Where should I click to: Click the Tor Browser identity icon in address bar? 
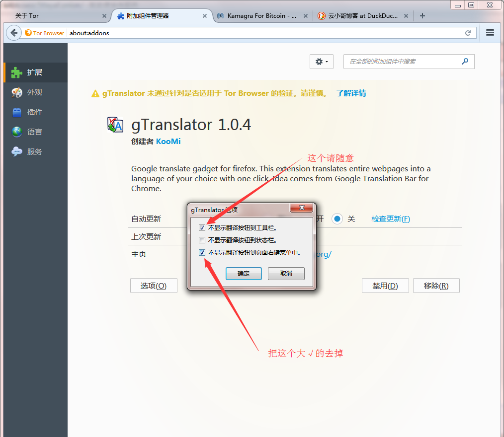(28, 33)
